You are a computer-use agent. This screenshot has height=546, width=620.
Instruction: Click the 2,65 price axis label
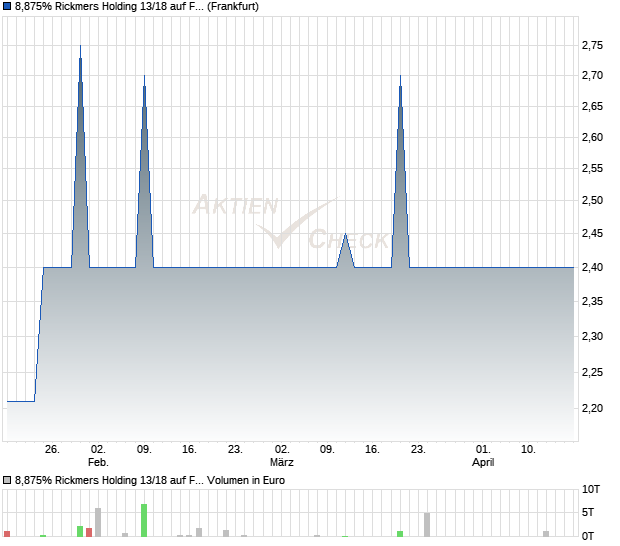(x=592, y=106)
